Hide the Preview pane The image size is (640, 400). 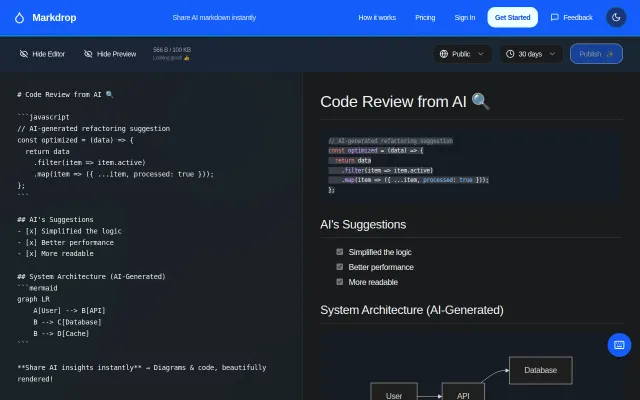coord(110,54)
